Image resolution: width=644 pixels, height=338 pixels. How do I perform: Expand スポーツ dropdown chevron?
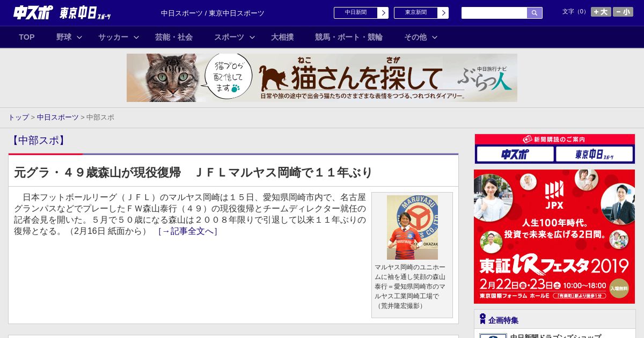pyautogui.click(x=252, y=38)
